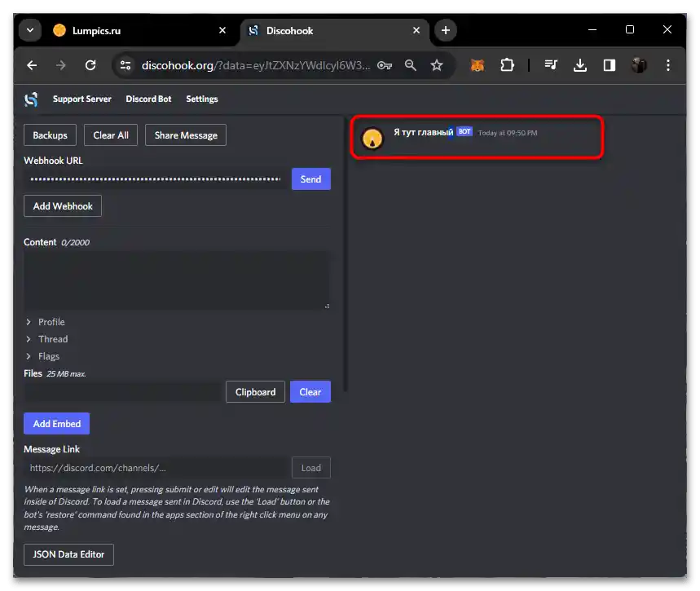
Task: Open the zoom magnifier icon
Action: 410,66
